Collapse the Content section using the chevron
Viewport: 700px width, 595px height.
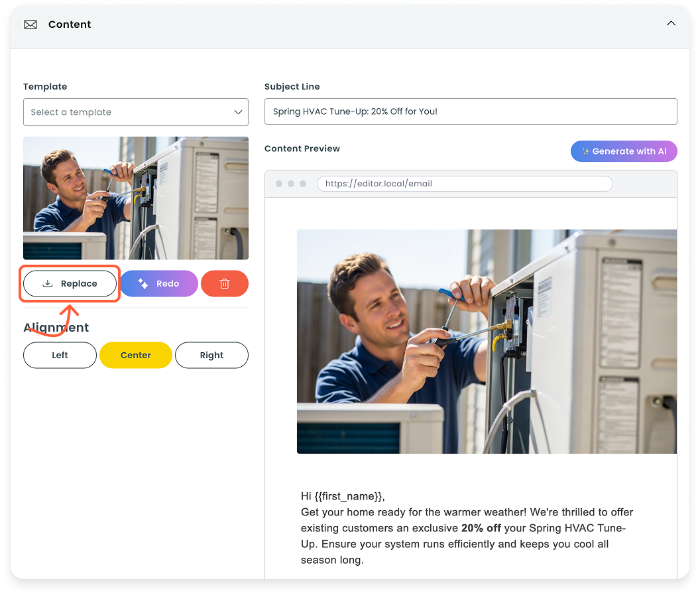click(671, 23)
